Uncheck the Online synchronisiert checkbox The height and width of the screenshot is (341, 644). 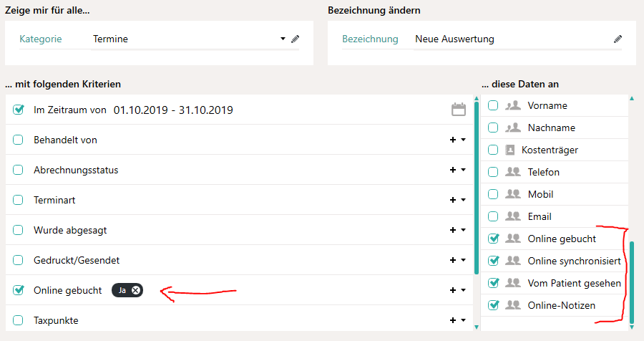coord(493,261)
